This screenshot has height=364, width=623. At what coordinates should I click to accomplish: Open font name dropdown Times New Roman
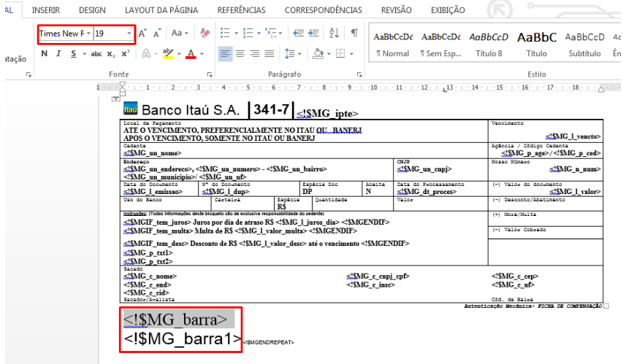point(88,34)
